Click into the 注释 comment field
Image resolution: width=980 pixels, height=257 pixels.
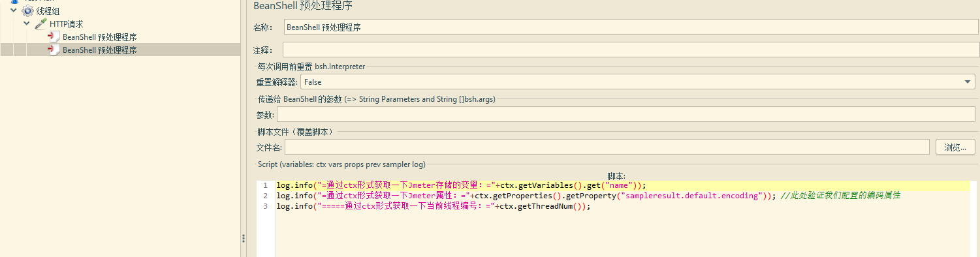630,50
